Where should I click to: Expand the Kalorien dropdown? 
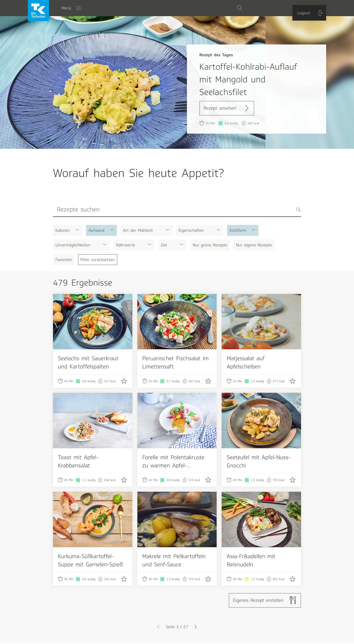(x=67, y=230)
